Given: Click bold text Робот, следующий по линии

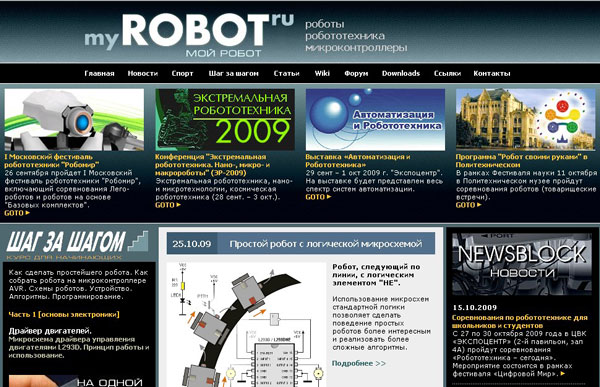Looking at the screenshot, I should coord(376,275).
